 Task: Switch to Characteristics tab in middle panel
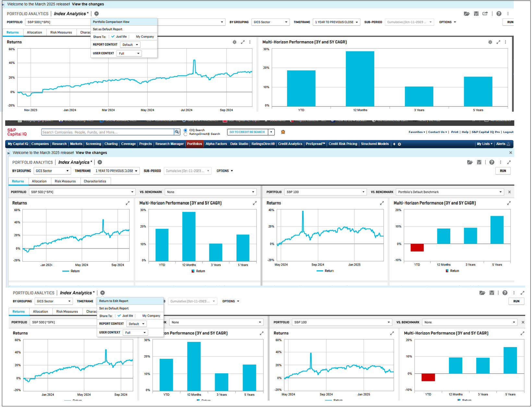[95, 181]
